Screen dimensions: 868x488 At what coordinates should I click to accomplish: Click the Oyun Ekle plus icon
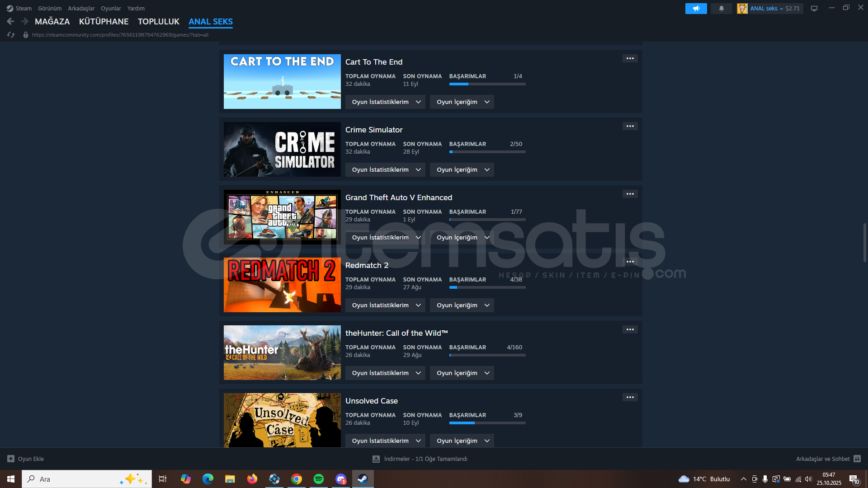[11, 459]
